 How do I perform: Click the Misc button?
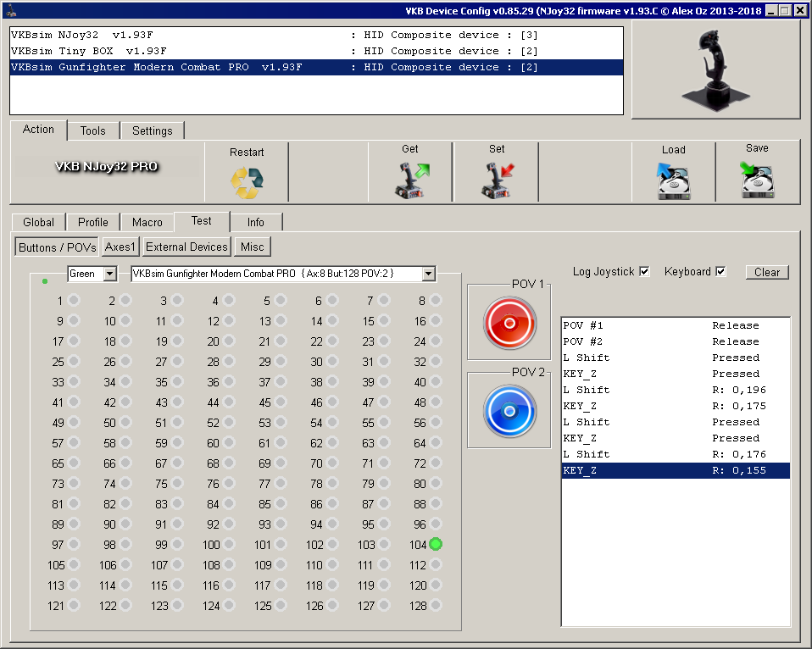[253, 247]
